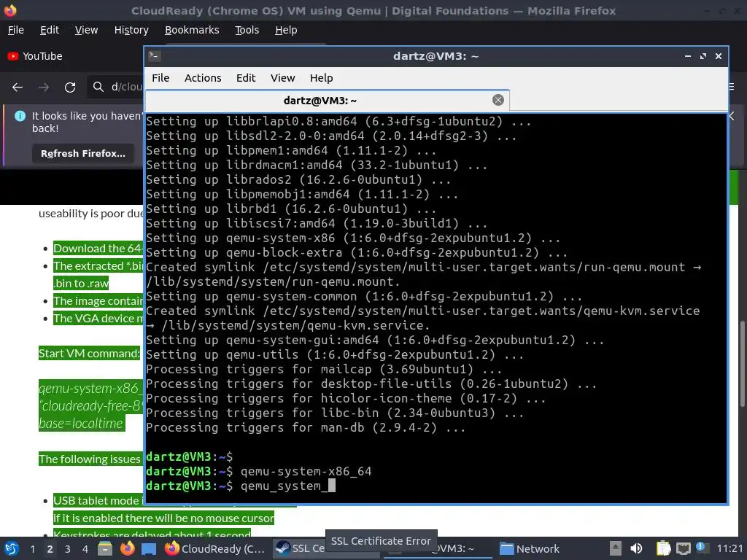Click the info icon in Firefox notification

[20, 116]
